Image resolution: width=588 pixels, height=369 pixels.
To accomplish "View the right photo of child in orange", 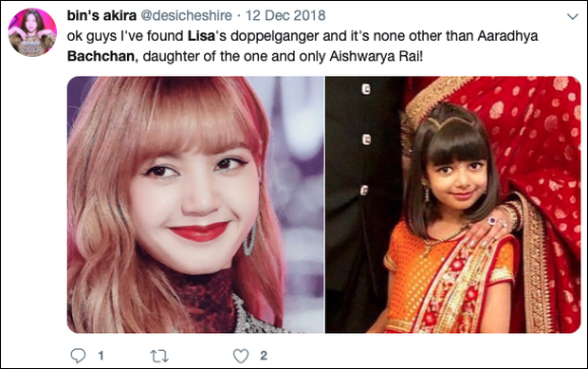I will tap(453, 205).
